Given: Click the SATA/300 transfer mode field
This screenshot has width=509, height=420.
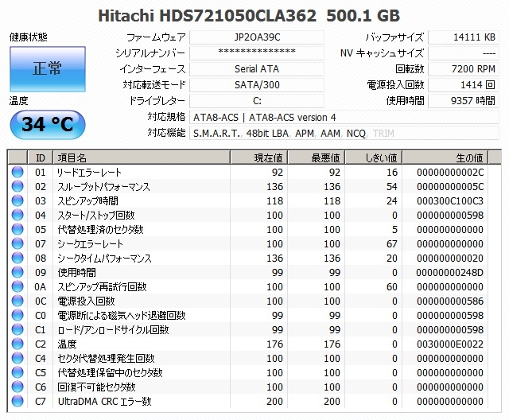Looking at the screenshot, I should click(257, 84).
